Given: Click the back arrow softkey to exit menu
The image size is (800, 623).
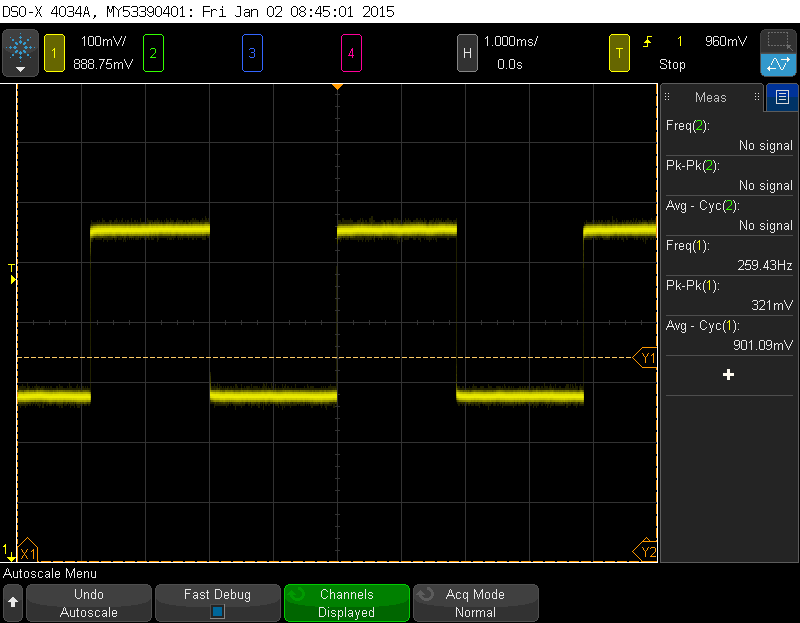Looking at the screenshot, I should [12, 603].
